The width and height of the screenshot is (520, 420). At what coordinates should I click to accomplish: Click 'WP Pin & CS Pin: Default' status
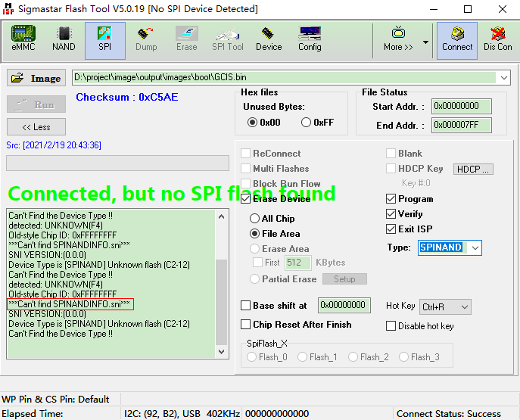tap(55, 399)
